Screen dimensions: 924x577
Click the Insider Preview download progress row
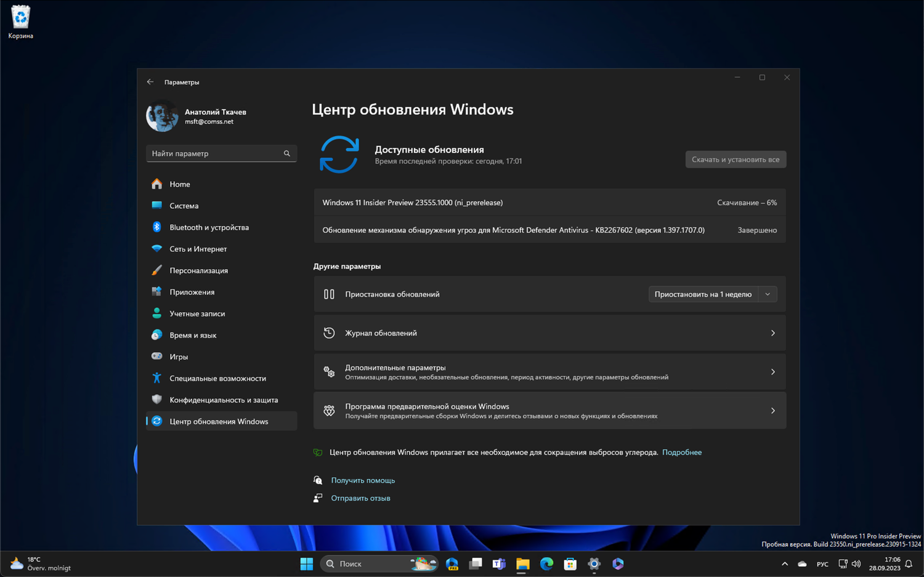click(549, 202)
